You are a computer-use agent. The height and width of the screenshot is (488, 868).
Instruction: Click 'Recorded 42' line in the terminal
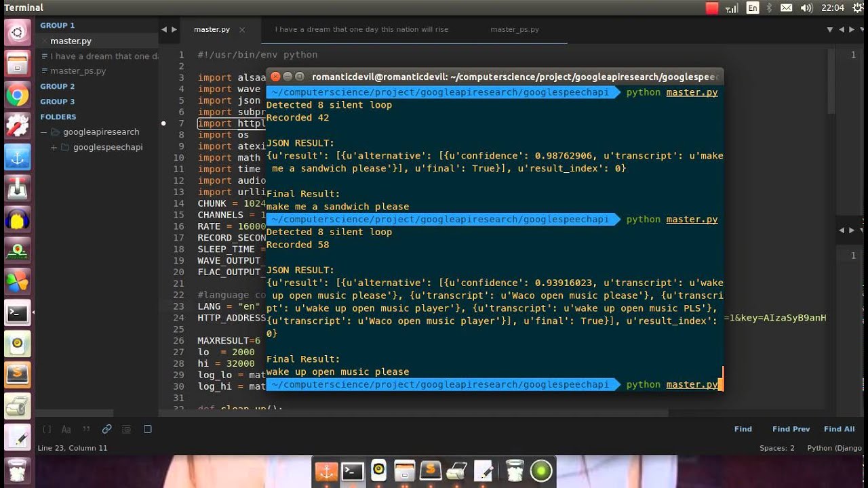click(x=297, y=117)
